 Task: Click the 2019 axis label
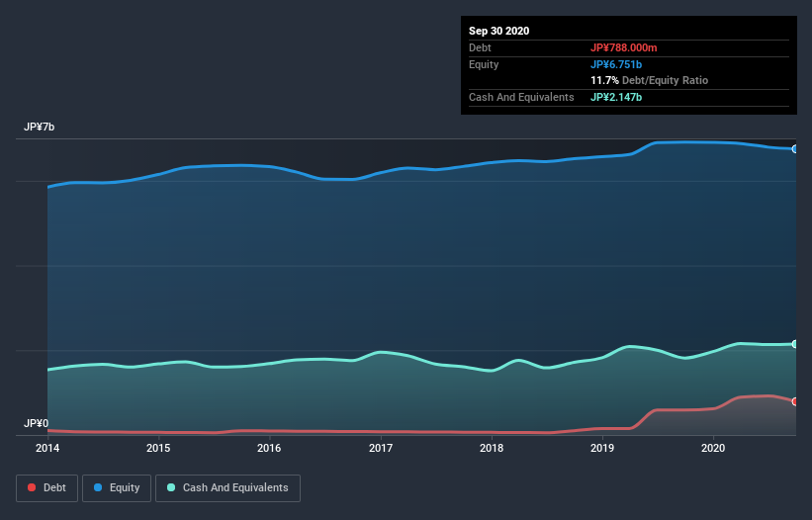coord(602,448)
